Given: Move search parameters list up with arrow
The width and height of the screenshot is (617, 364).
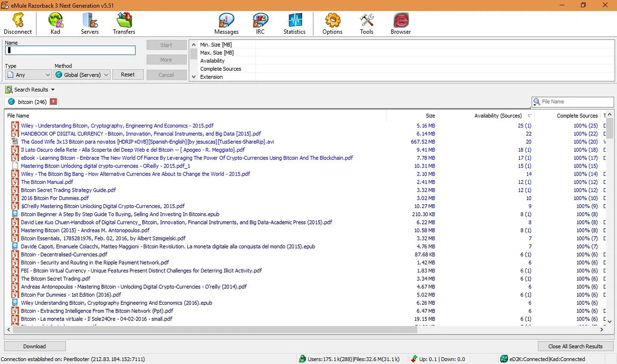Looking at the screenshot, I should point(194,44).
